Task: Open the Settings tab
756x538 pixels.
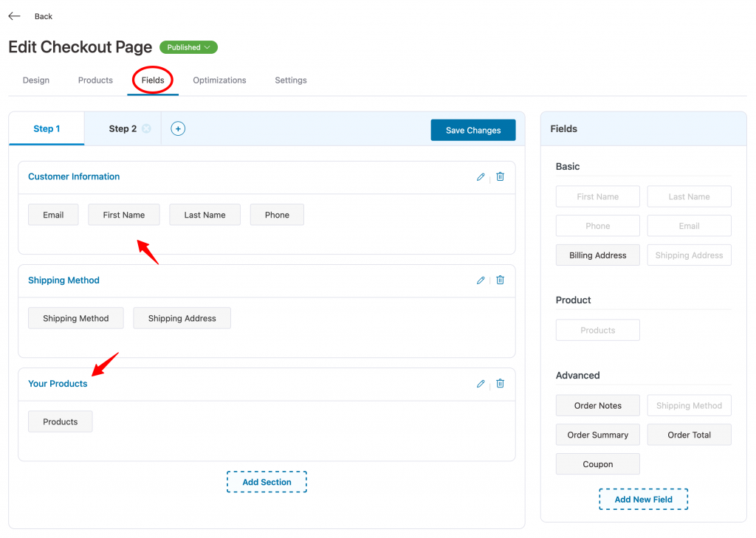Action: tap(291, 80)
